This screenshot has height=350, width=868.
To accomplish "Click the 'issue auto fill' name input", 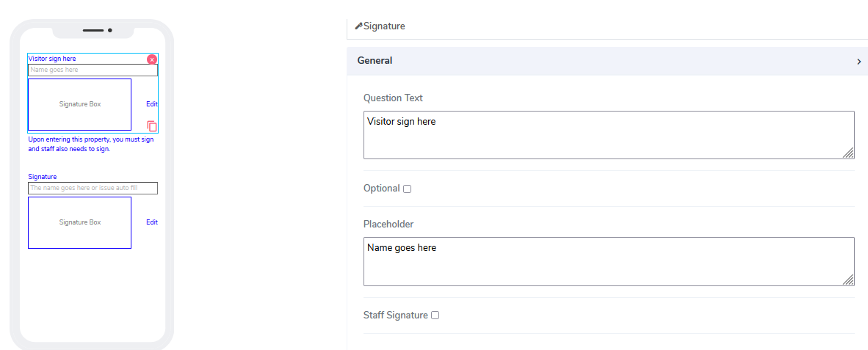I will point(93,188).
